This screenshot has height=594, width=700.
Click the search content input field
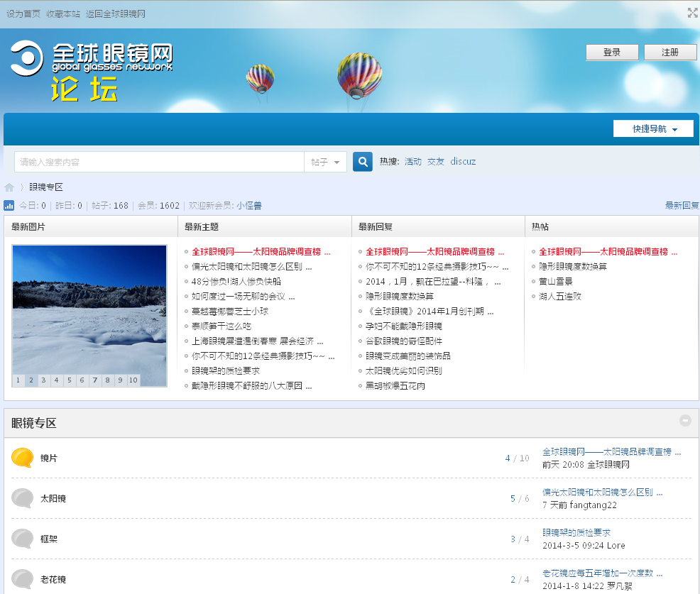click(159, 162)
